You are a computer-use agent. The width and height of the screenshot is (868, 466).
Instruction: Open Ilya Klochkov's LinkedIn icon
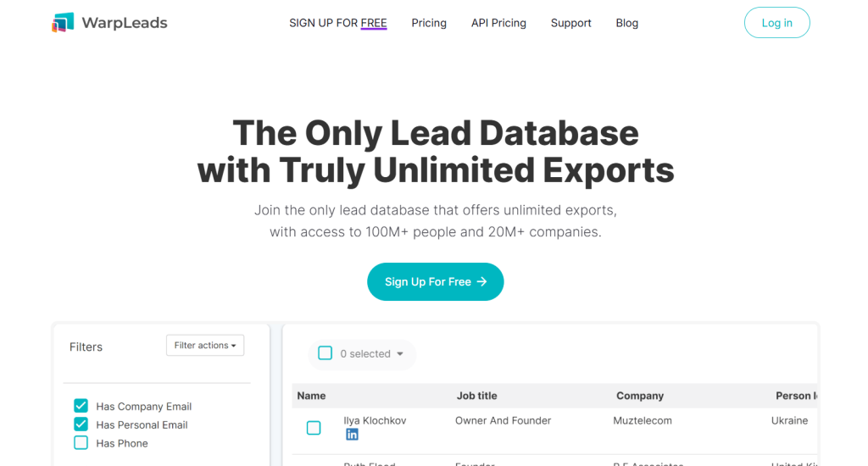point(352,435)
